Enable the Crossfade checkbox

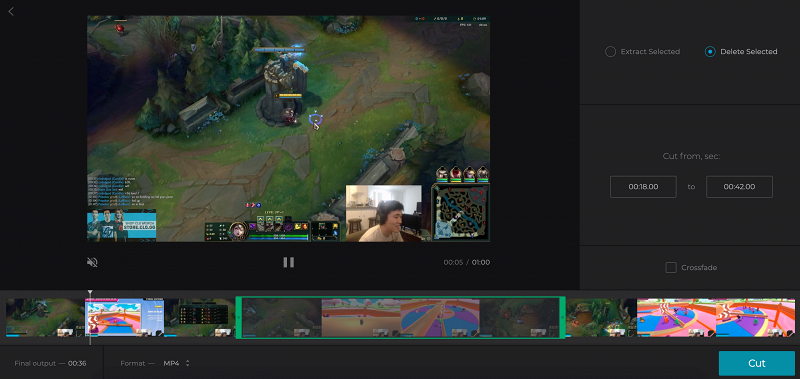pyautogui.click(x=671, y=267)
